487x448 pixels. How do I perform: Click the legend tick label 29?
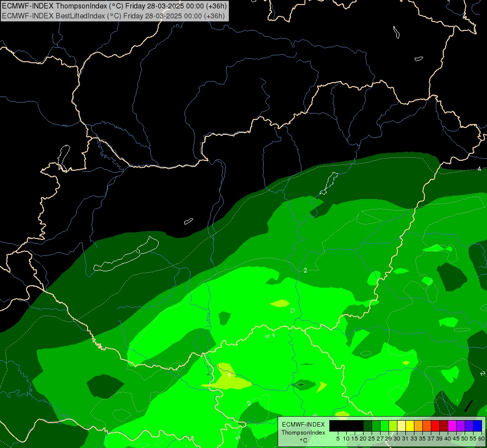388,439
